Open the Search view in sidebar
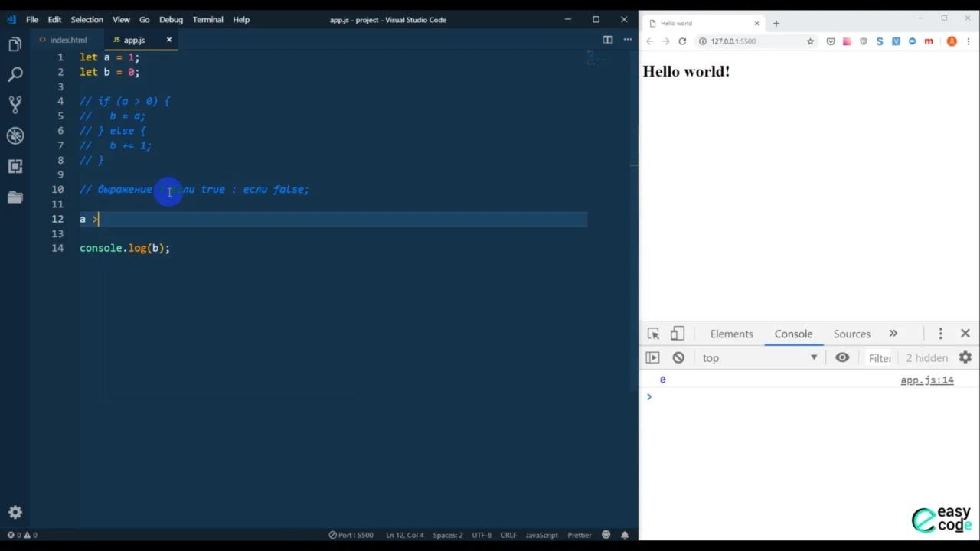 tap(15, 75)
